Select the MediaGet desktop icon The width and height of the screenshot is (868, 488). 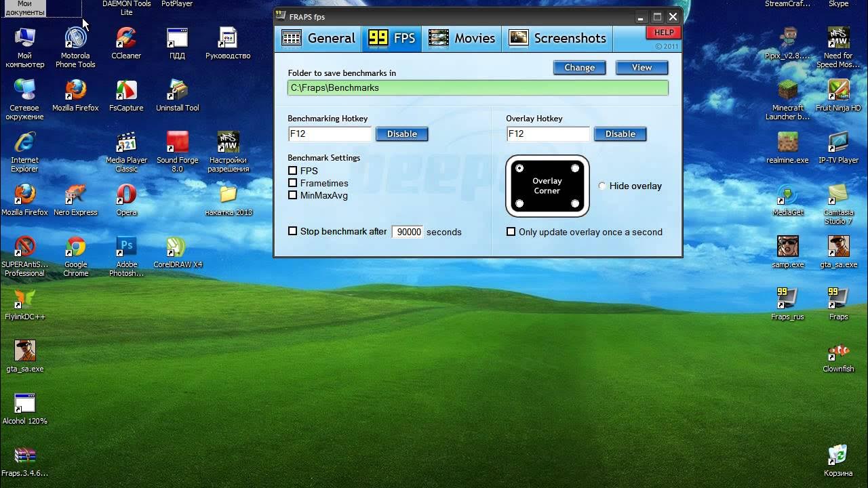tap(787, 201)
